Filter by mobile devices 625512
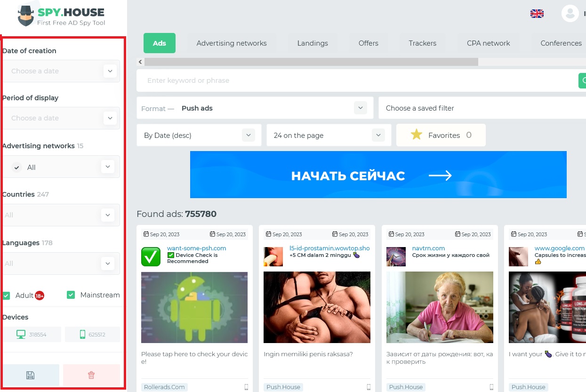 92,335
